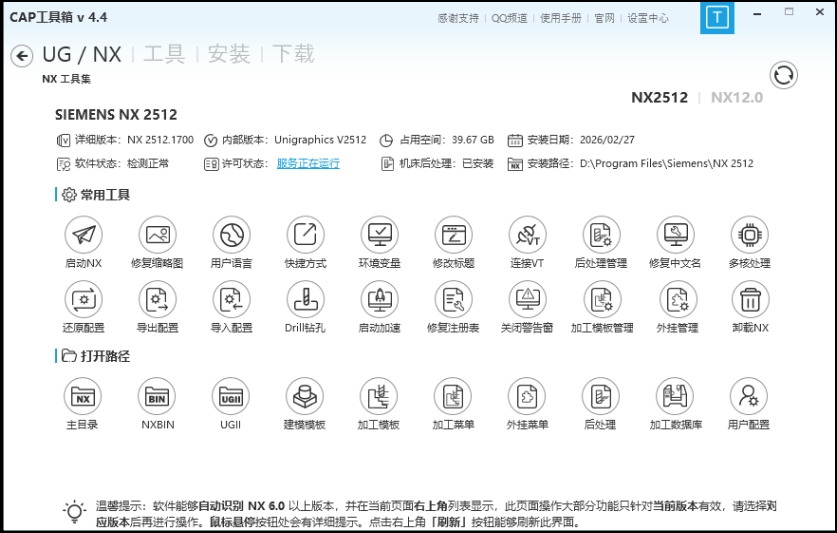Launch NX with the 启动NX icon
The image size is (837, 533).
coord(83,235)
